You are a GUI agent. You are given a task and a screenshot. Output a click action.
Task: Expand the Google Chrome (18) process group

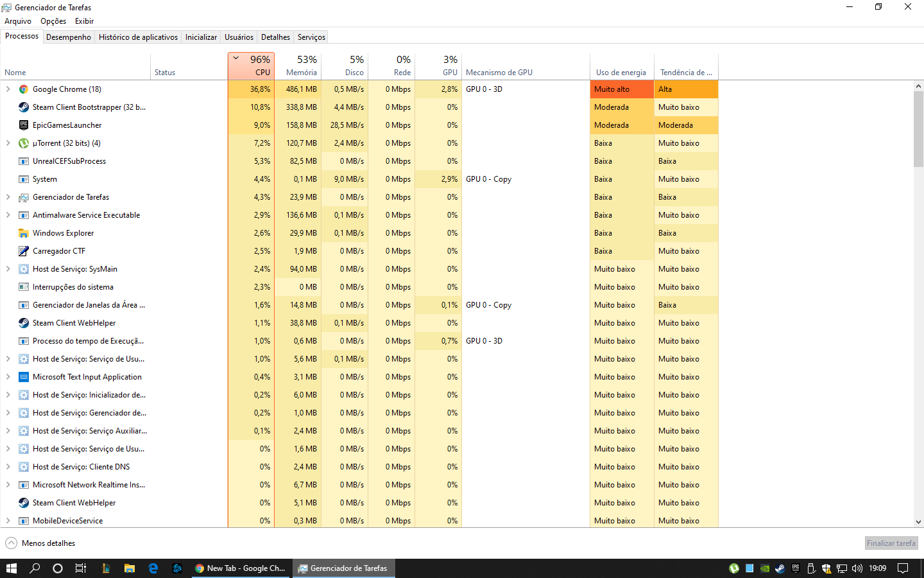(x=8, y=89)
